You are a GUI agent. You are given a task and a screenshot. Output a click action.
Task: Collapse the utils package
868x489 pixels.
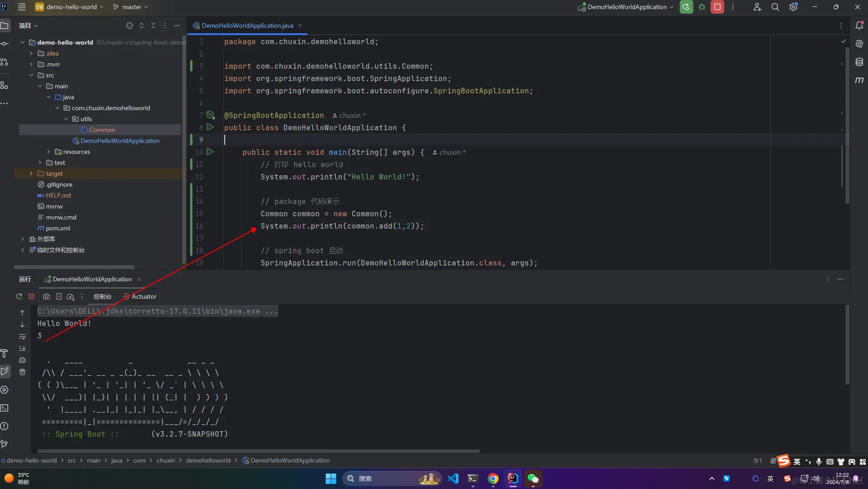[66, 119]
